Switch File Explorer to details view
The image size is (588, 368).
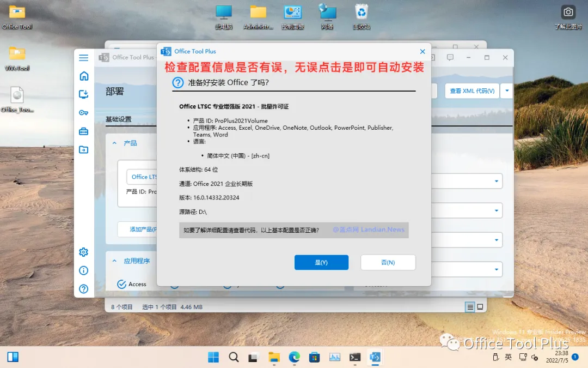(470, 307)
